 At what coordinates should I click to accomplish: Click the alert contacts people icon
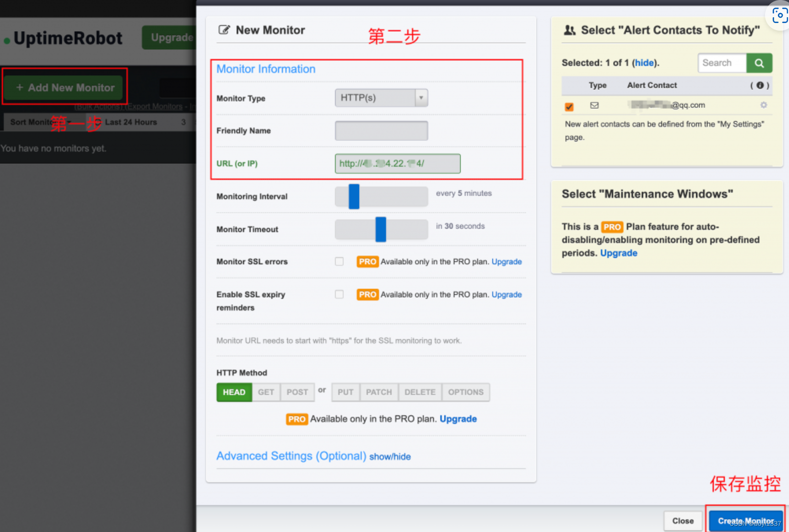coord(569,30)
